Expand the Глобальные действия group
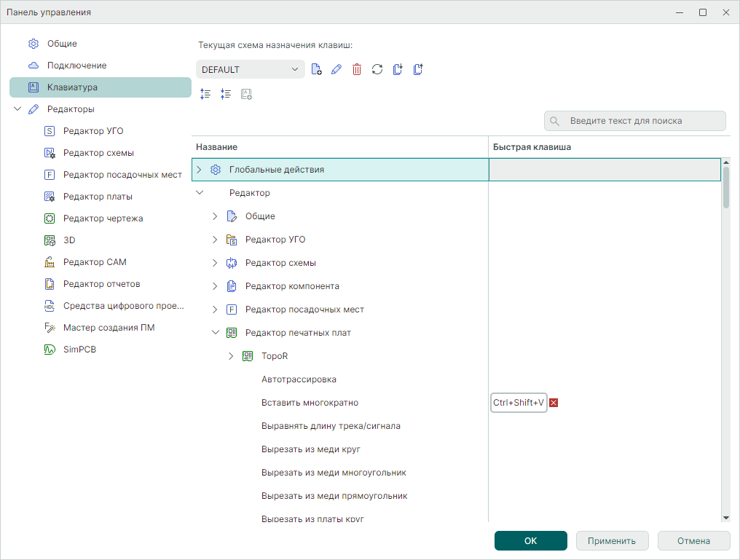Viewport: 740px width, 560px height. 199,170
